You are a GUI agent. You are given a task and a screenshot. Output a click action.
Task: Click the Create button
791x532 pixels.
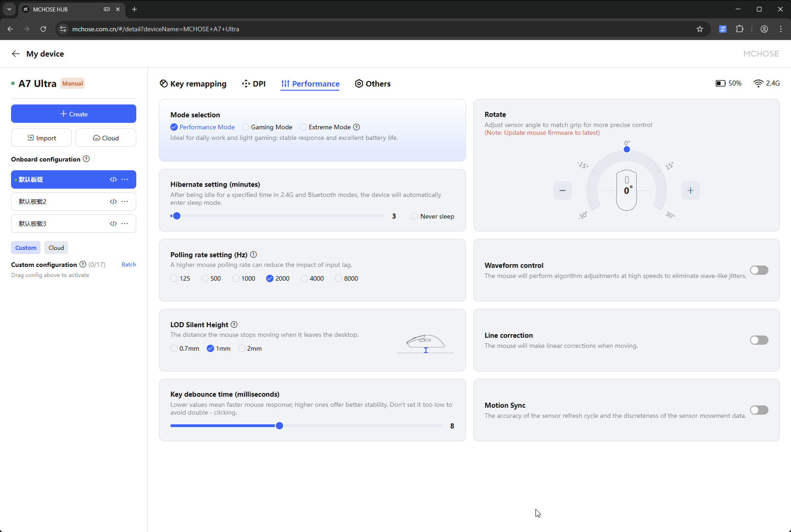tap(74, 114)
